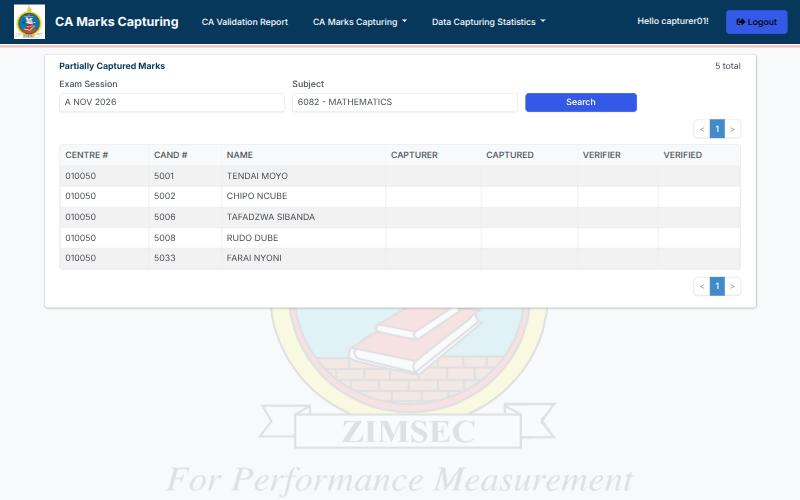
Task: Click the Subject label
Action: click(308, 84)
